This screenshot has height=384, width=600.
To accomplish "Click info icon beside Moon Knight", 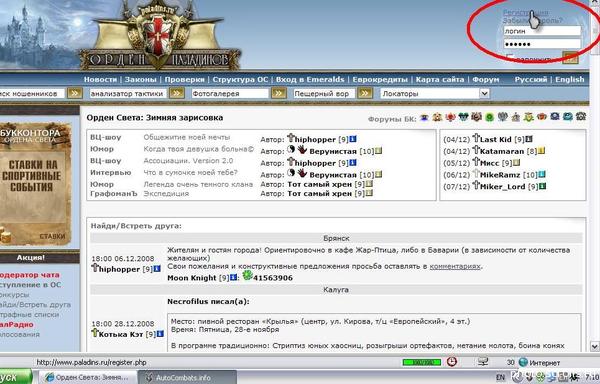I will (x=233, y=278).
